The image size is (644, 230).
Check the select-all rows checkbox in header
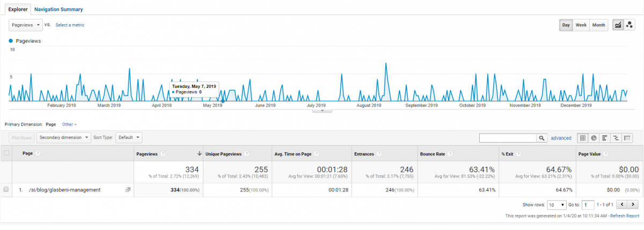point(6,153)
